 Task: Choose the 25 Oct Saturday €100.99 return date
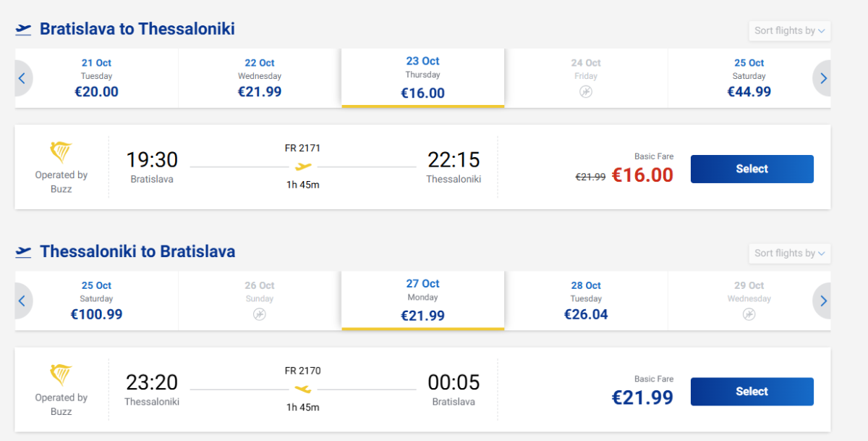96,301
